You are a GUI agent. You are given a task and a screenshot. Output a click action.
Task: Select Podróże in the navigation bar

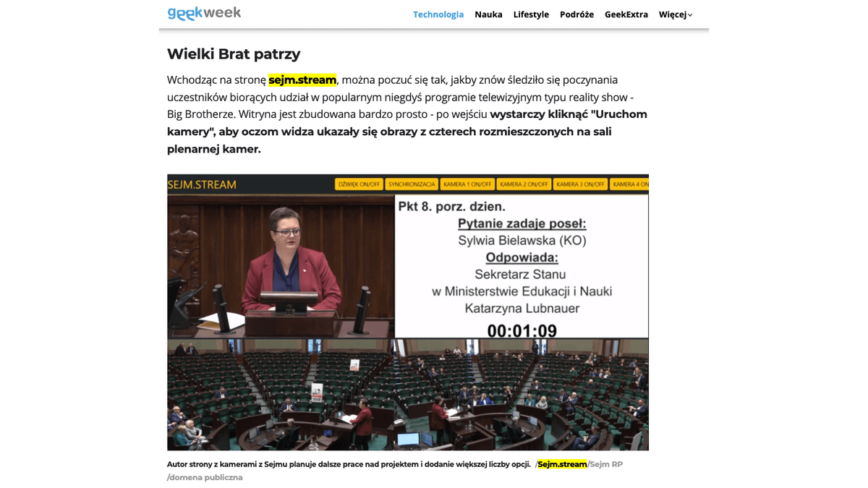tap(576, 14)
